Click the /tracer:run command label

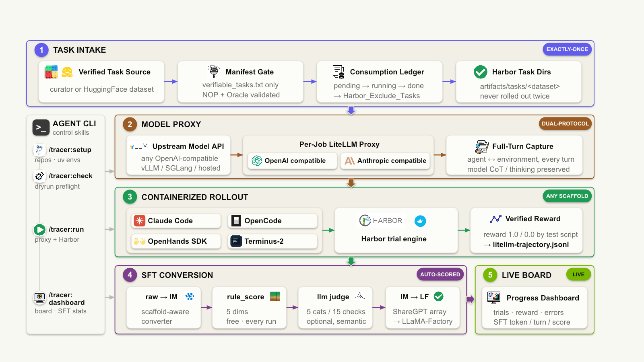click(x=66, y=229)
